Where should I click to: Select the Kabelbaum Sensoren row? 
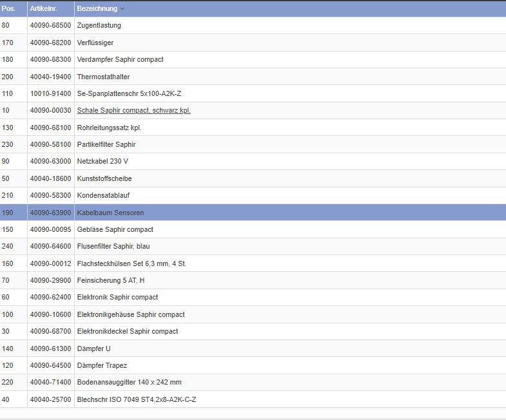point(110,213)
